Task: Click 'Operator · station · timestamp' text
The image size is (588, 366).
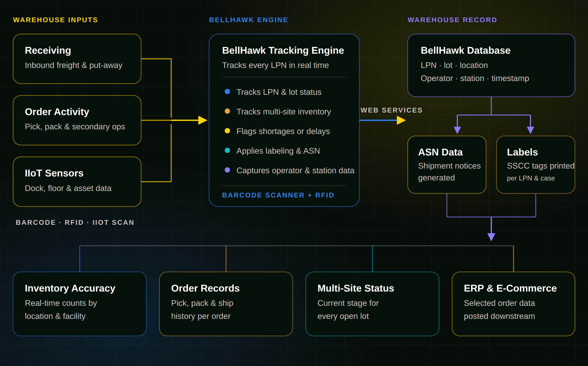Action: click(475, 78)
